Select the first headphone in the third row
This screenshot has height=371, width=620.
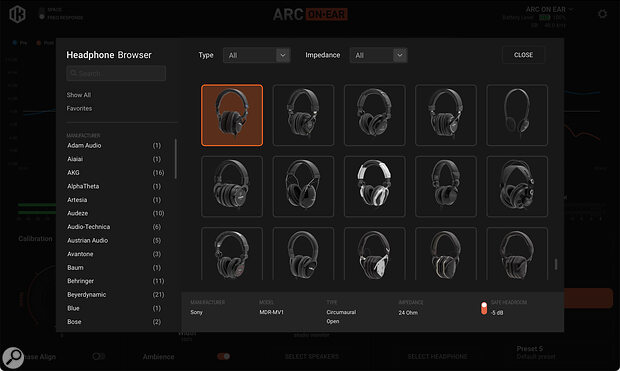pyautogui.click(x=232, y=254)
